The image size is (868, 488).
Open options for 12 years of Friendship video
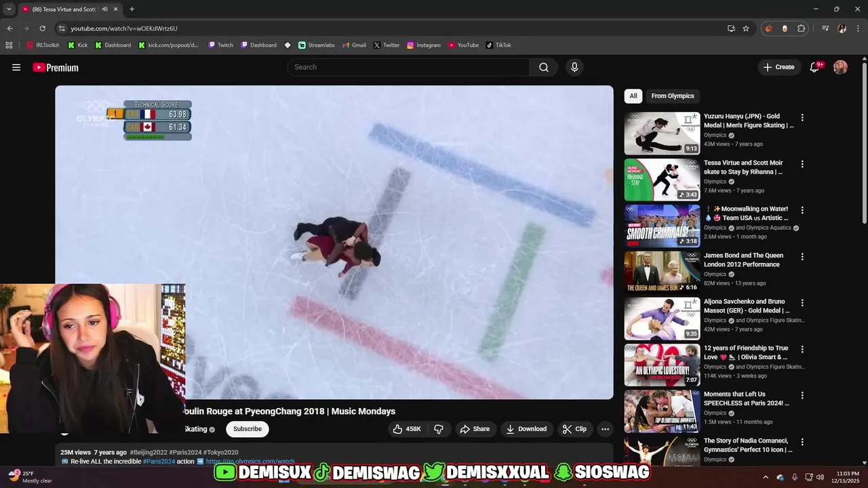(x=802, y=349)
